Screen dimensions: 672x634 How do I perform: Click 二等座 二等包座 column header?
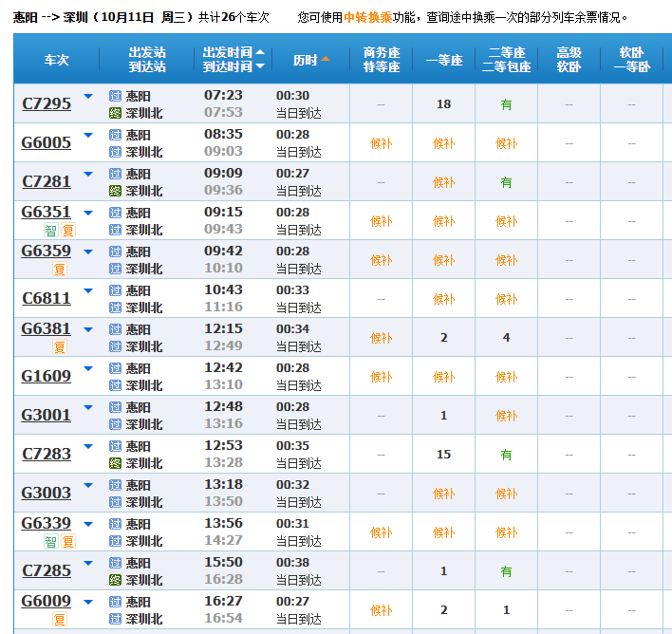coord(507,60)
